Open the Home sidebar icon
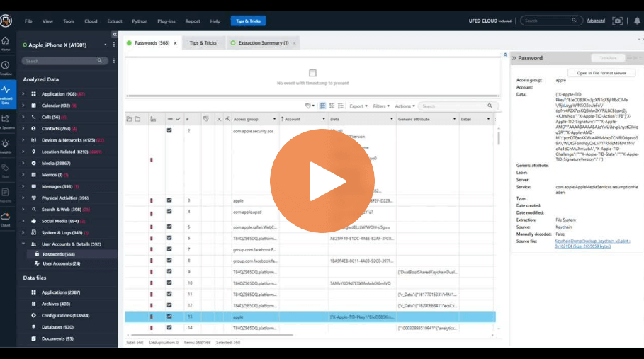This screenshot has width=644, height=359. [x=6, y=42]
